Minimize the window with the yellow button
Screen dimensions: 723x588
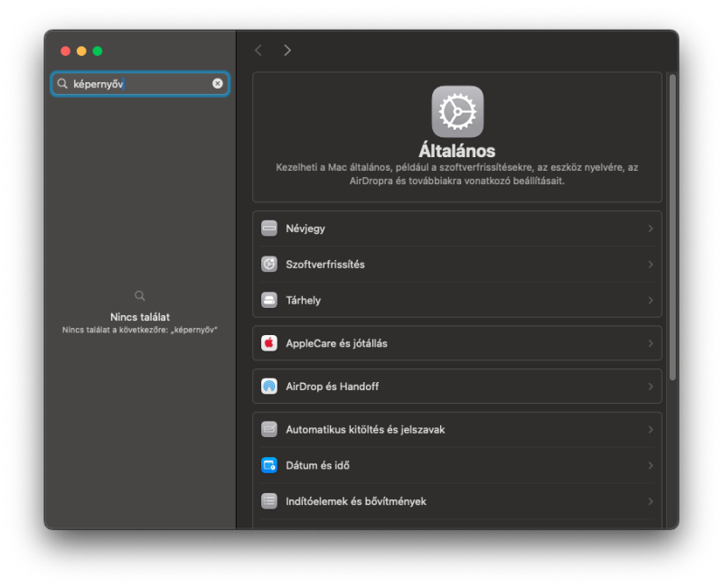coord(81,51)
